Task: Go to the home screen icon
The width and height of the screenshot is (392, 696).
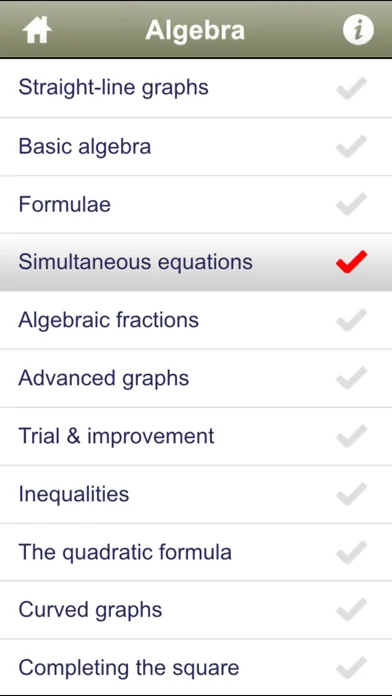Action: click(37, 30)
